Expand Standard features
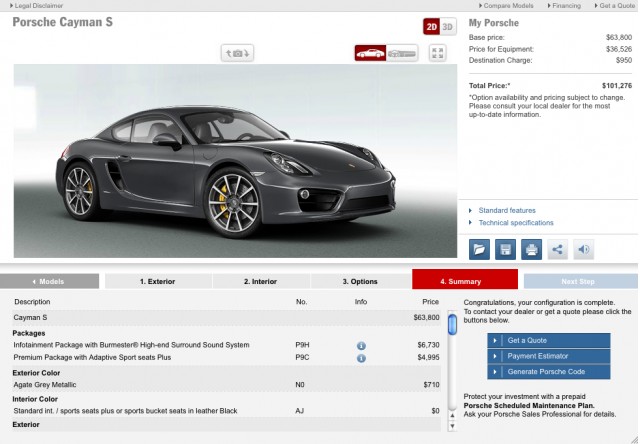This screenshot has height=444, width=640. (x=507, y=211)
